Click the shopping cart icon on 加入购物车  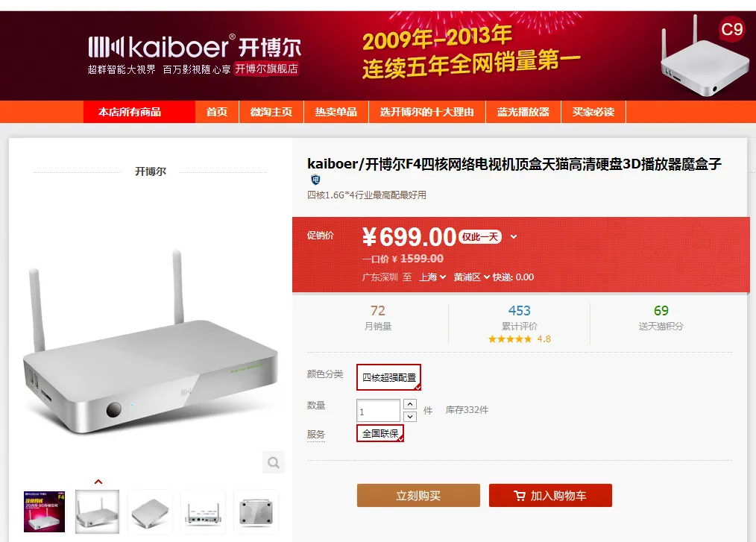point(520,496)
